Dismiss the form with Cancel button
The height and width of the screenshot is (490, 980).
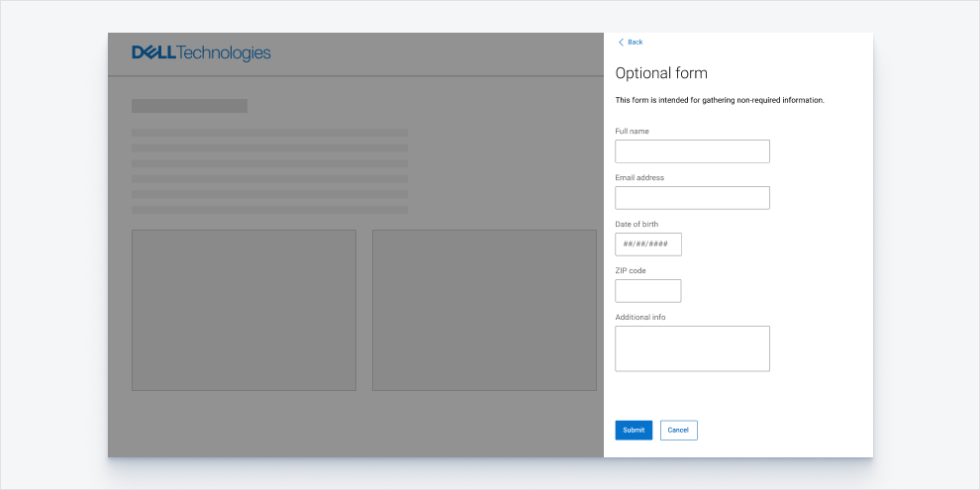click(678, 430)
